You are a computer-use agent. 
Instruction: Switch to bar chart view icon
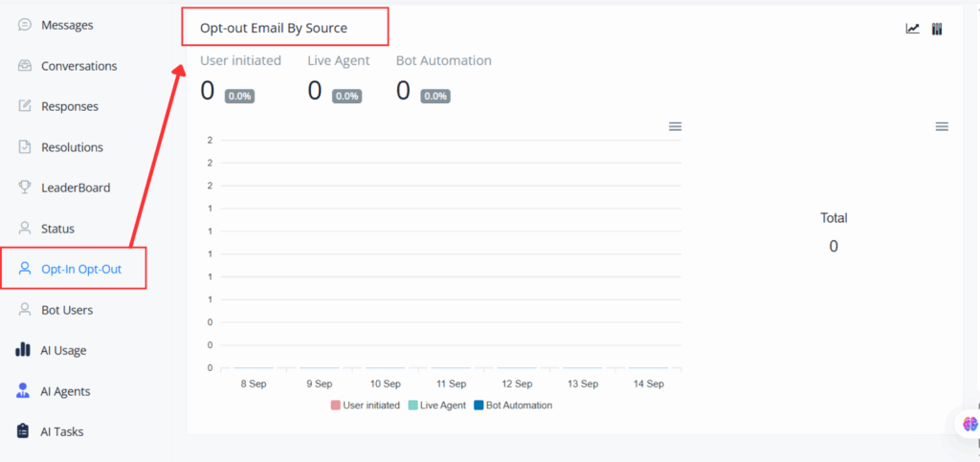937,29
